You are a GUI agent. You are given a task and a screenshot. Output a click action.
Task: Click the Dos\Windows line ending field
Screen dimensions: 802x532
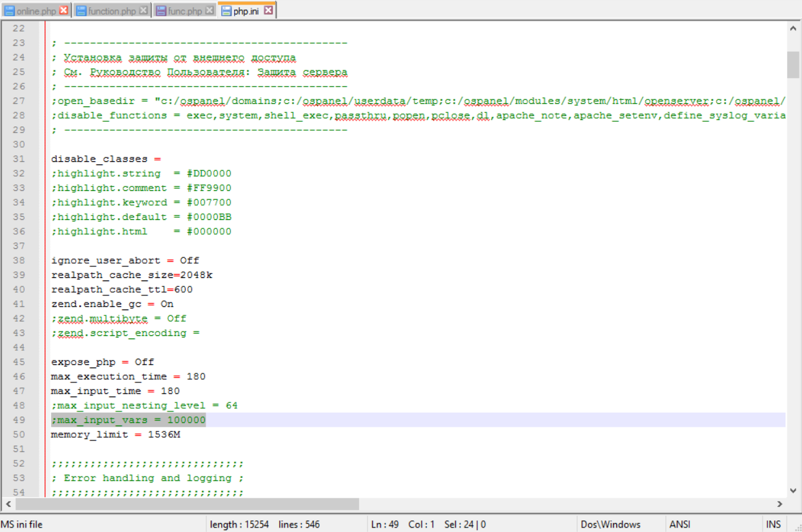tap(611, 524)
